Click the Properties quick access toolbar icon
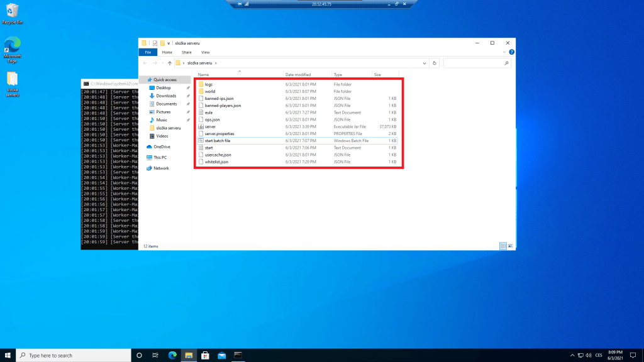This screenshot has width=644, height=362. (155, 43)
